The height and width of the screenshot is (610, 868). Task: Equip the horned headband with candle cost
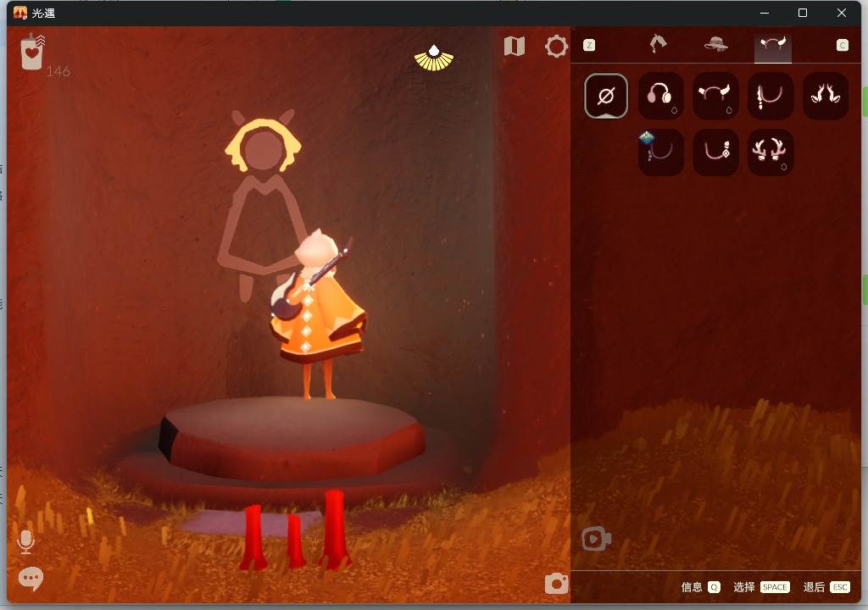[x=715, y=96]
